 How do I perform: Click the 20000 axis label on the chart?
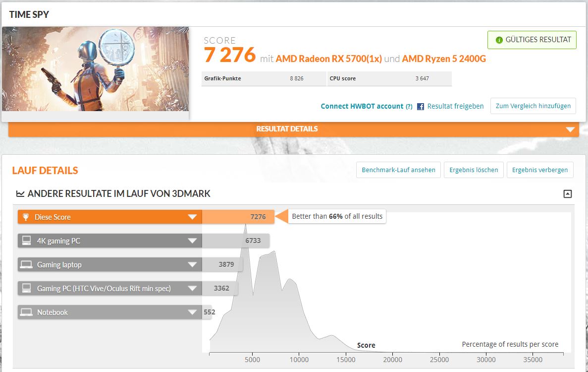pos(392,360)
